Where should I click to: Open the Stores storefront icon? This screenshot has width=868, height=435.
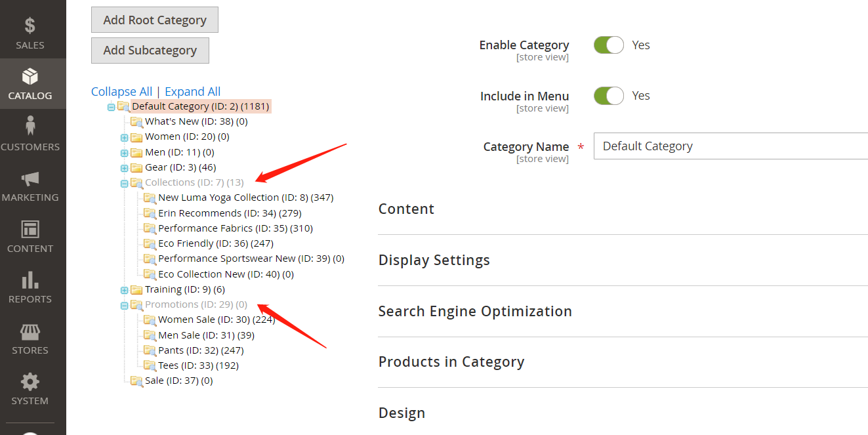pyautogui.click(x=30, y=331)
